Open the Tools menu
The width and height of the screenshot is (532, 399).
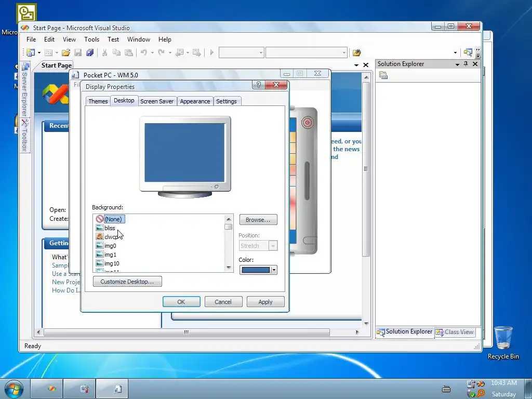pos(91,39)
